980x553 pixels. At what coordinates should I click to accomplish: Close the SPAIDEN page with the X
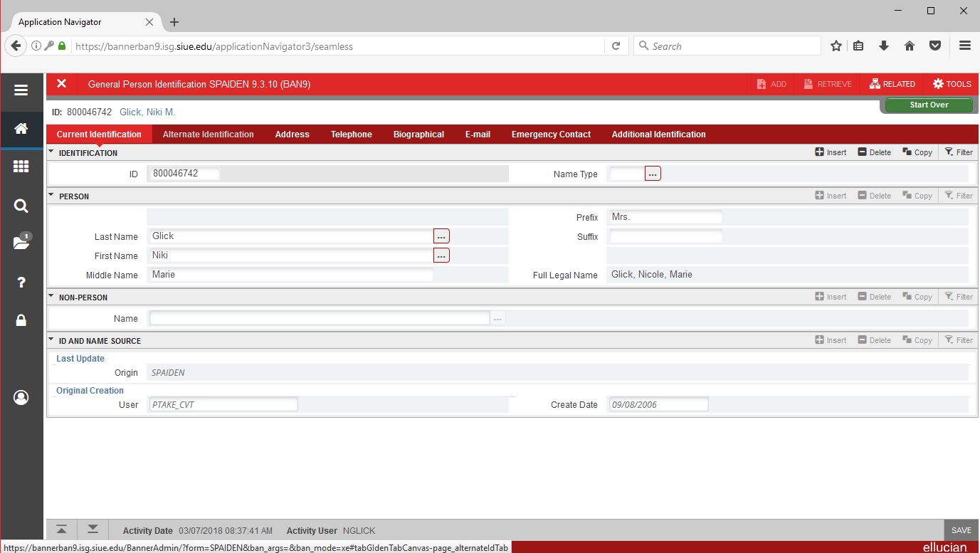click(x=62, y=84)
